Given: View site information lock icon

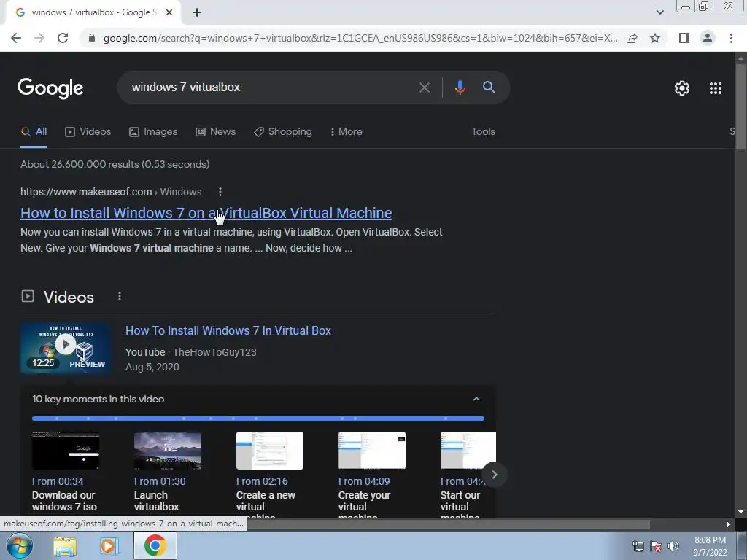Looking at the screenshot, I should coord(92,38).
